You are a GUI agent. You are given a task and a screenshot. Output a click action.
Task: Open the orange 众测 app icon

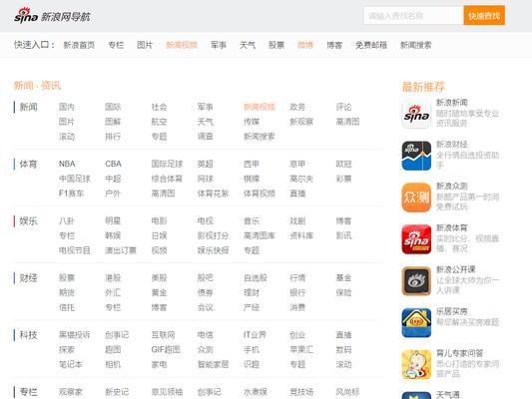tap(416, 198)
